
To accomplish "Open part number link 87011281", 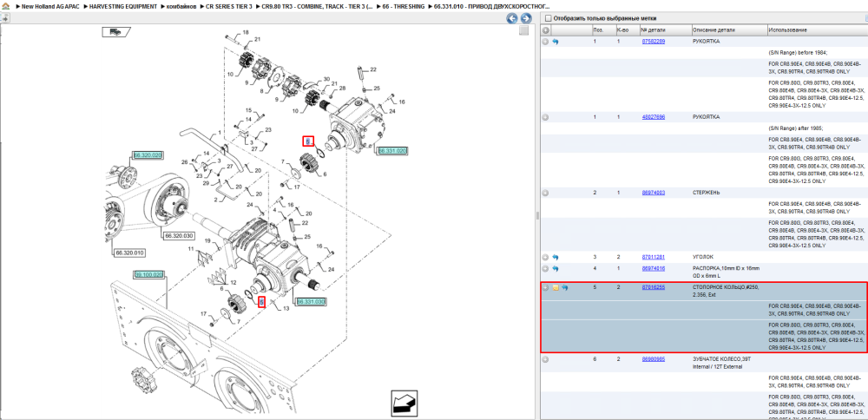I will (x=654, y=258).
